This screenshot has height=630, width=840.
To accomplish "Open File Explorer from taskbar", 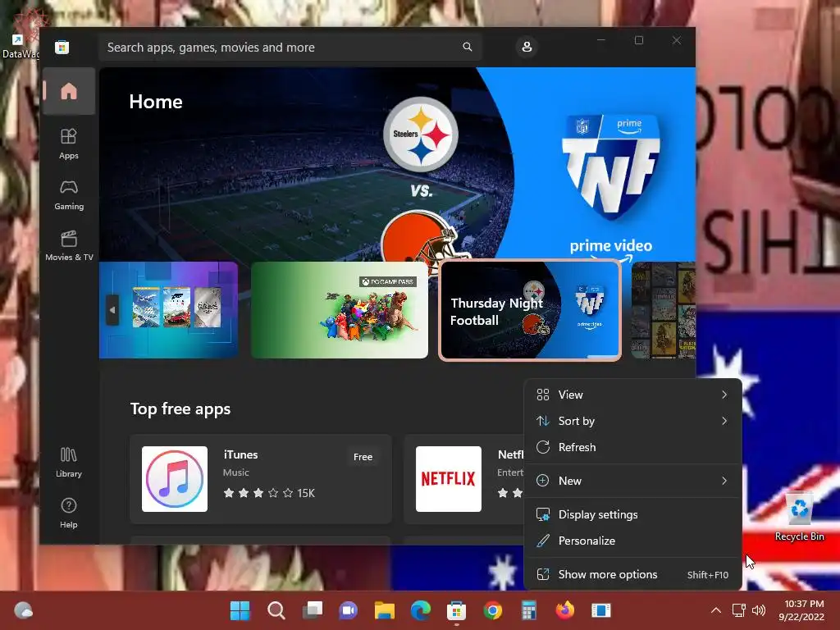I will point(384,610).
